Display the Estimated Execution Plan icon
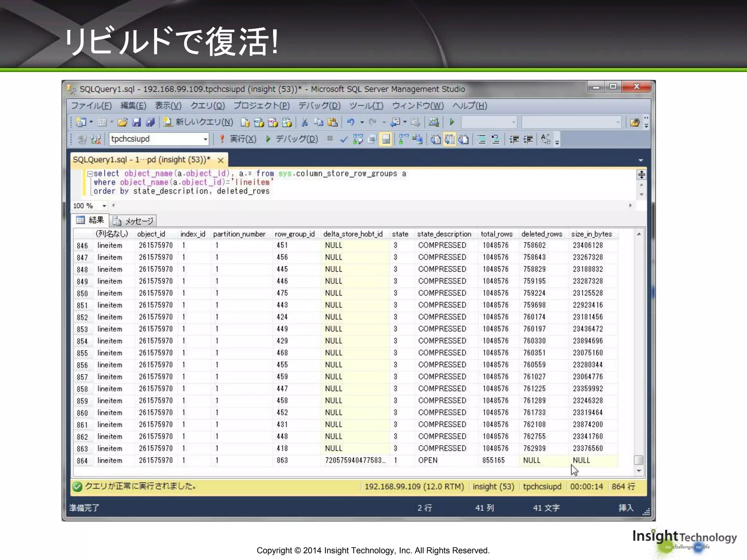 click(358, 139)
